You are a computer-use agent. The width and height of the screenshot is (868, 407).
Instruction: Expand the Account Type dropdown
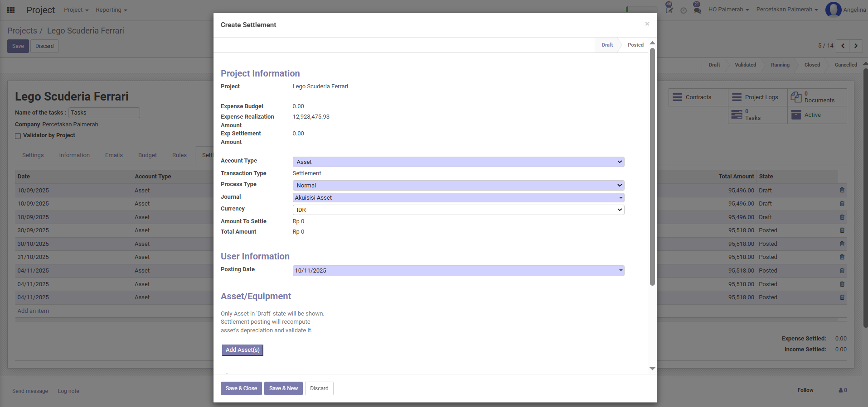coord(458,162)
